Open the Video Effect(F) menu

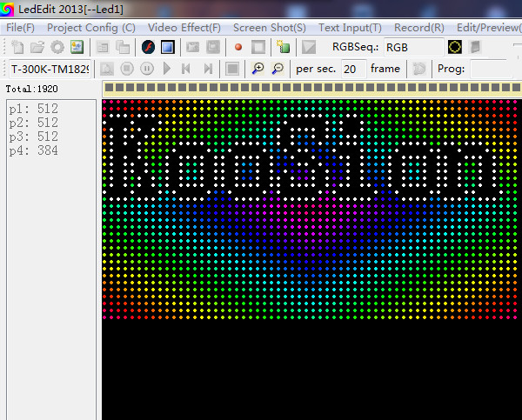[184, 27]
